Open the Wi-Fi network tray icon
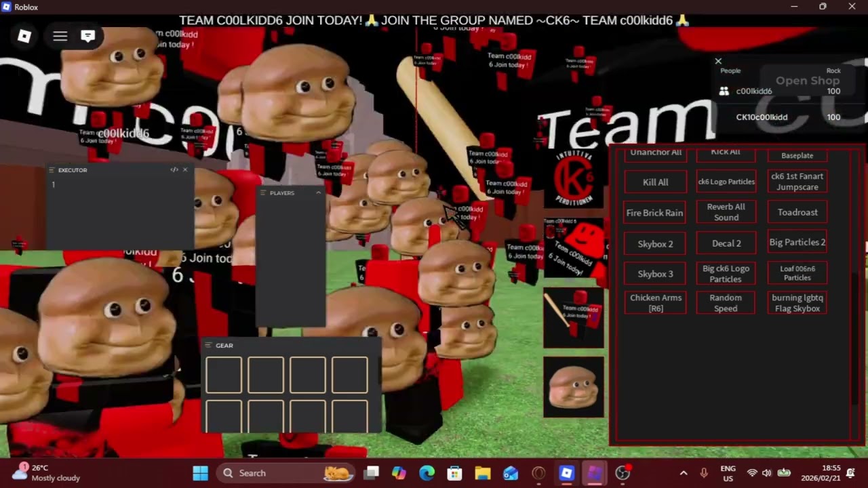The height and width of the screenshot is (488, 868). point(752,473)
